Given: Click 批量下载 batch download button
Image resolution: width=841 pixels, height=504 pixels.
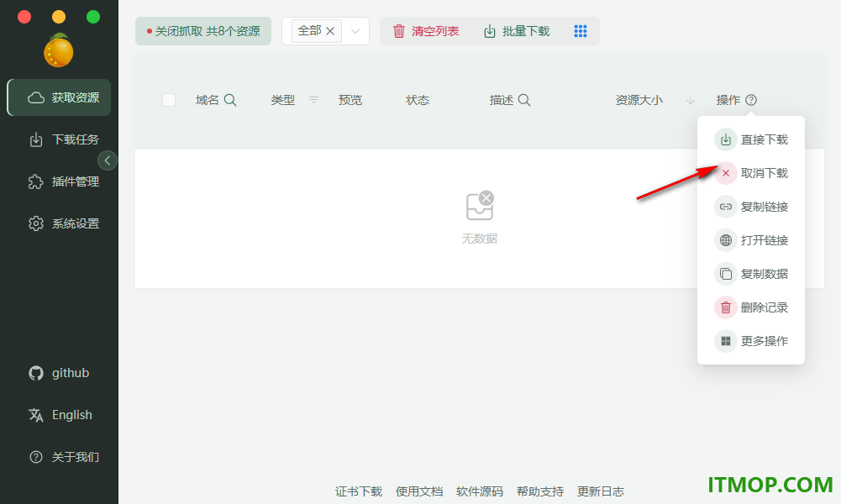Looking at the screenshot, I should pos(517,31).
